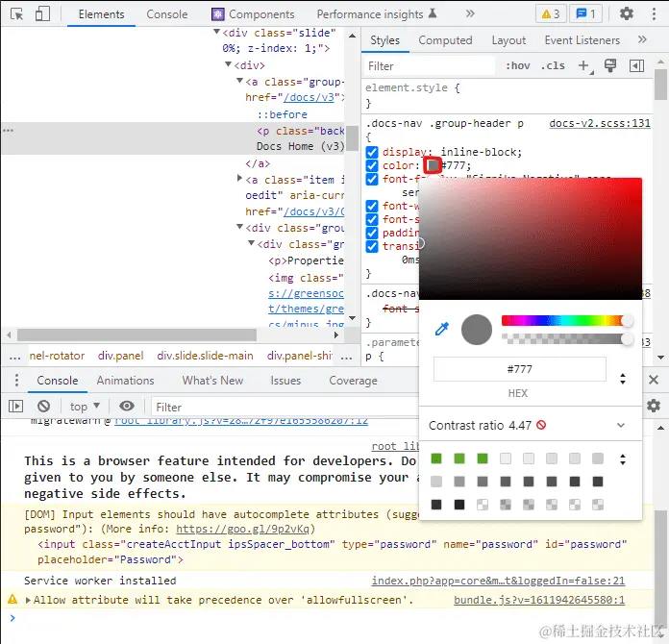Click the contrast ratio fail indicator
Viewport: 669px width, 644px height.
(541, 425)
